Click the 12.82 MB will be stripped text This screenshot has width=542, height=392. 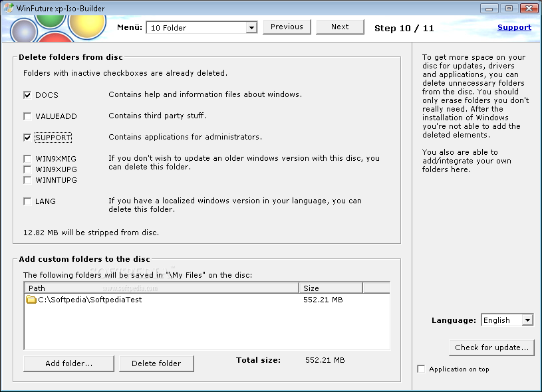(x=91, y=233)
